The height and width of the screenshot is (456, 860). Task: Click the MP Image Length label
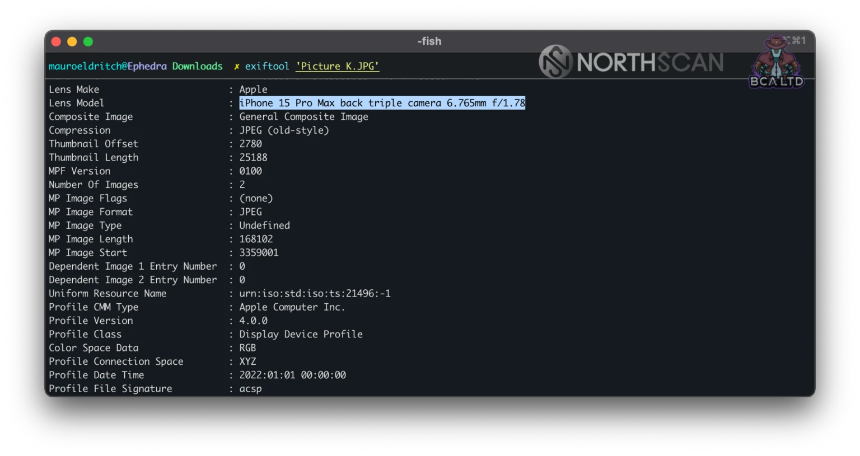pyautogui.click(x=90, y=239)
